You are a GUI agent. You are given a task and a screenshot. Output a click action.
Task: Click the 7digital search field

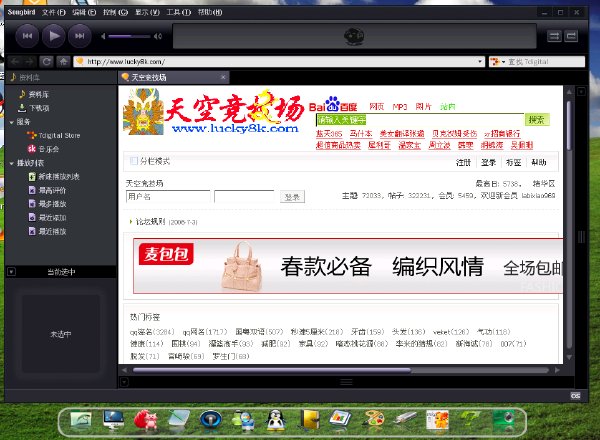pos(545,62)
